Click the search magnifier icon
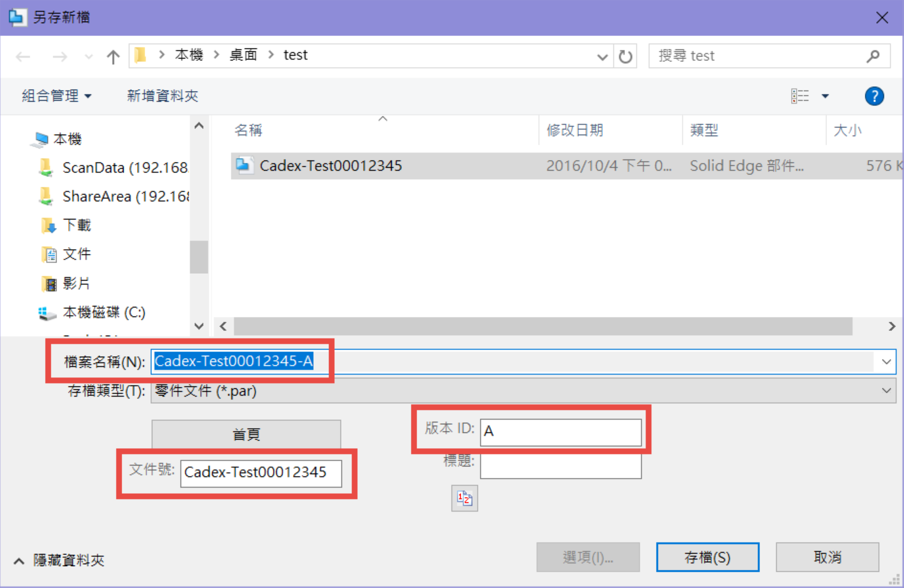Viewport: 904px width, 588px height. [x=873, y=56]
